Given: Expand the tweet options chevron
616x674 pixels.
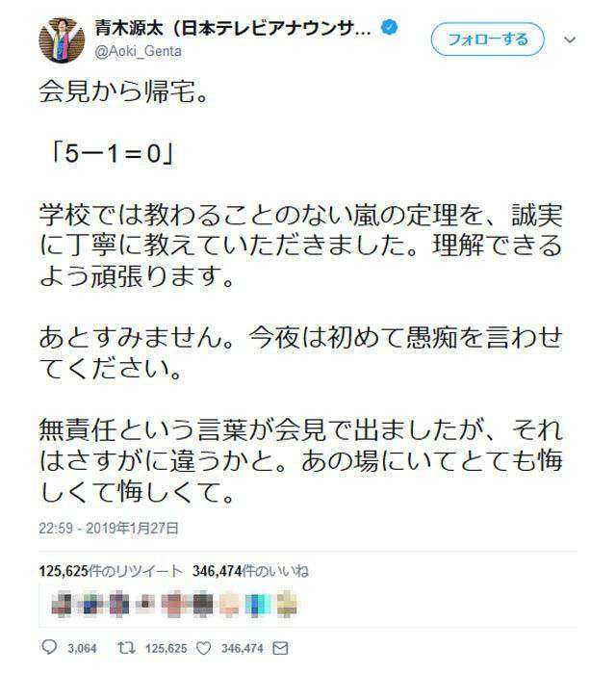Looking at the screenshot, I should click(570, 40).
